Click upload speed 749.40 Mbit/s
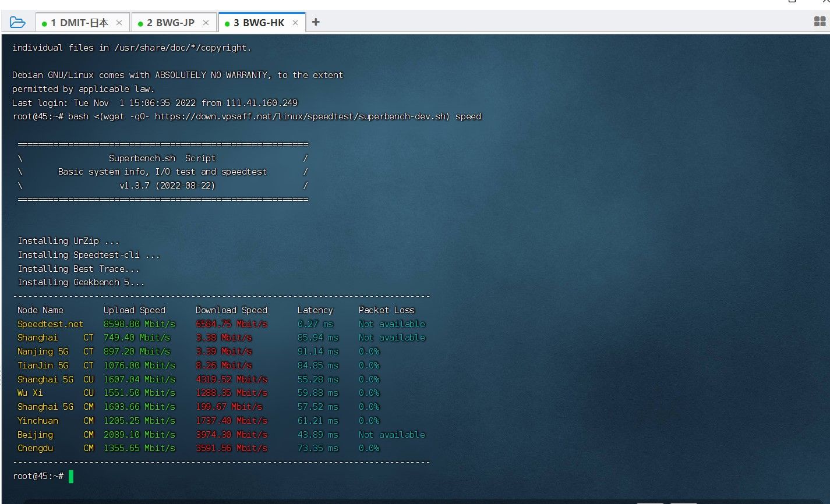The image size is (830, 504). pos(137,338)
